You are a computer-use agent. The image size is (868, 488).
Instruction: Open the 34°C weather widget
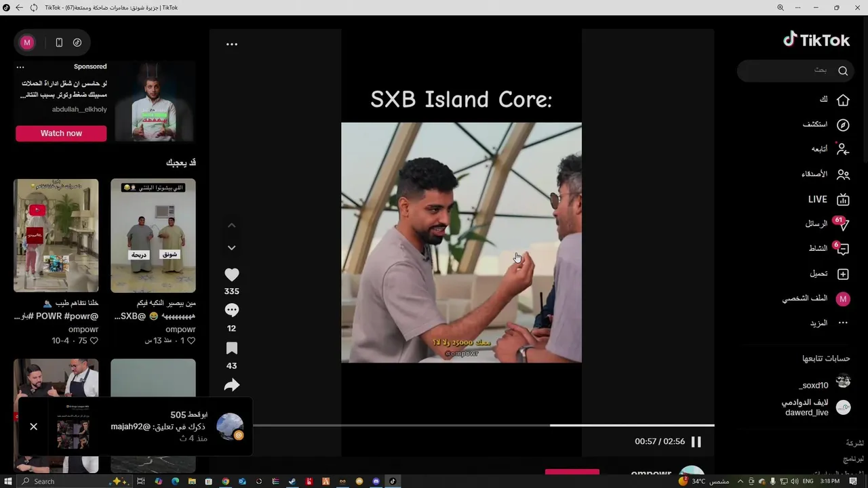[704, 481]
